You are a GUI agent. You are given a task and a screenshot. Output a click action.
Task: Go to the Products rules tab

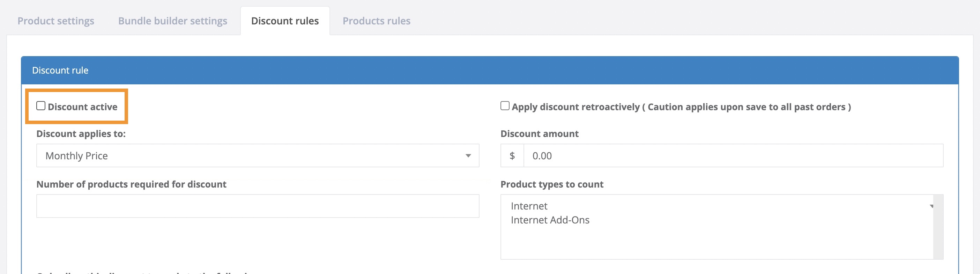376,21
